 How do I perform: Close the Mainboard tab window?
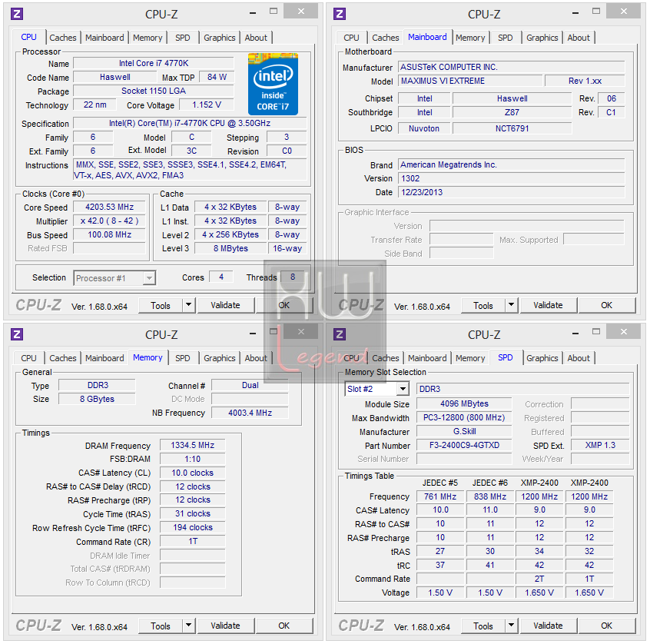(623, 12)
